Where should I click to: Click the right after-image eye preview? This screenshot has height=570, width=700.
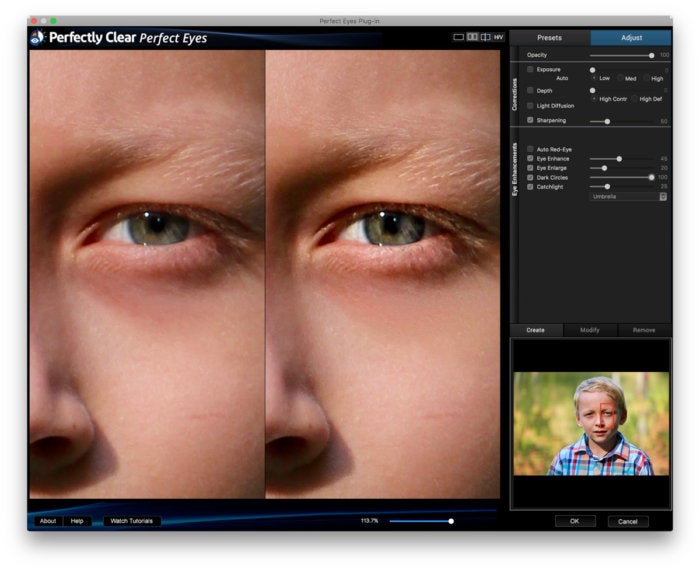(383, 274)
